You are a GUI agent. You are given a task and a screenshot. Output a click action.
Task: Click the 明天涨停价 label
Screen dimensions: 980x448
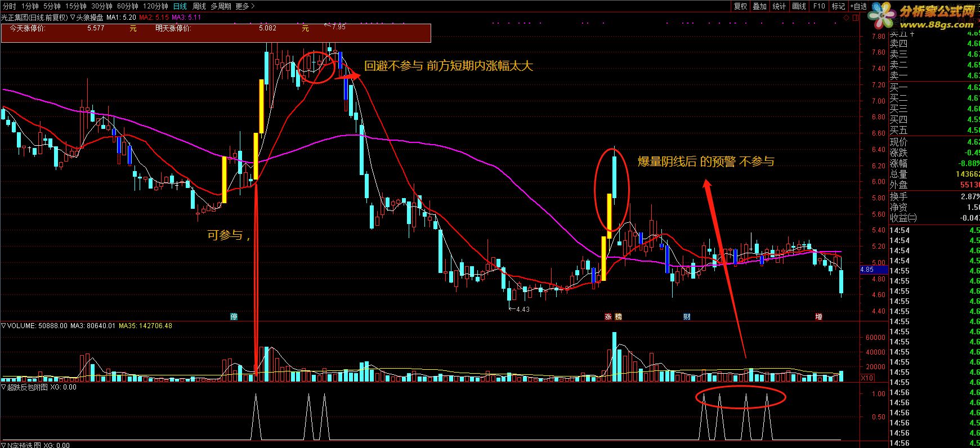[x=173, y=28]
